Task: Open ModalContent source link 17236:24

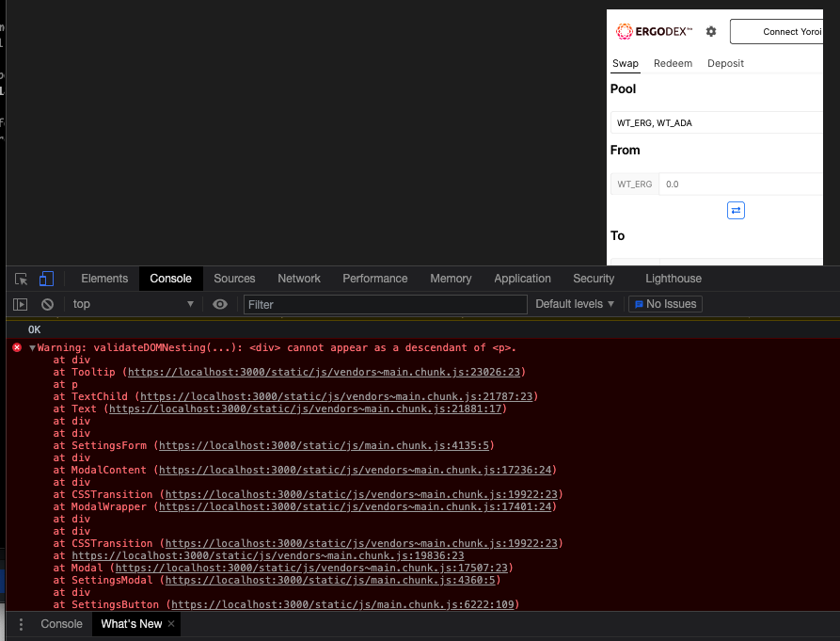Action: (x=355, y=470)
